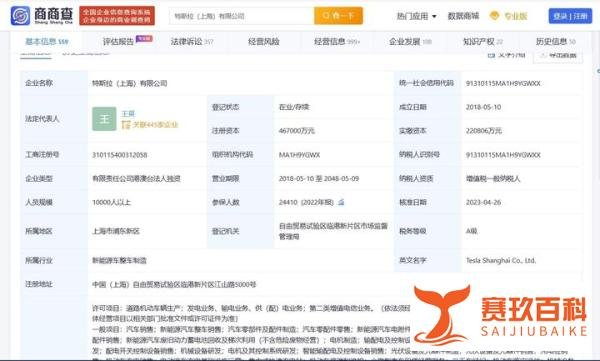Select the paid-in capital 220806万元
600x361 pixels.
click(x=484, y=131)
